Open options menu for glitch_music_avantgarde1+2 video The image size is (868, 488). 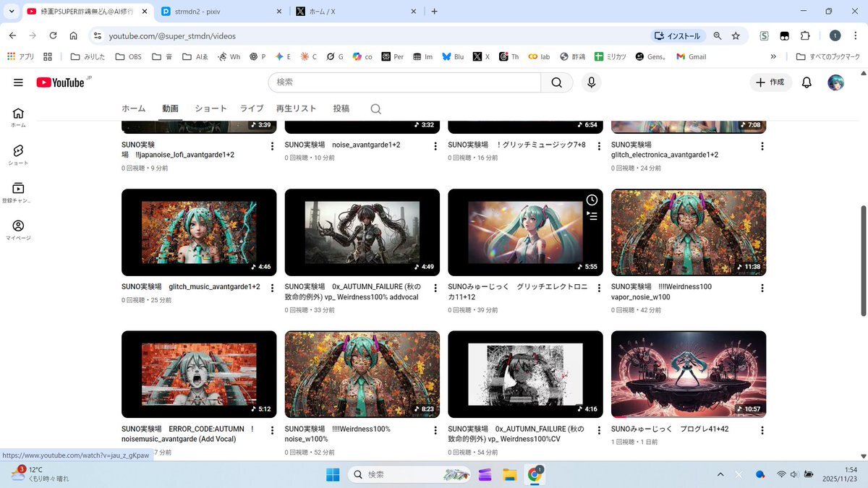pyautogui.click(x=272, y=288)
